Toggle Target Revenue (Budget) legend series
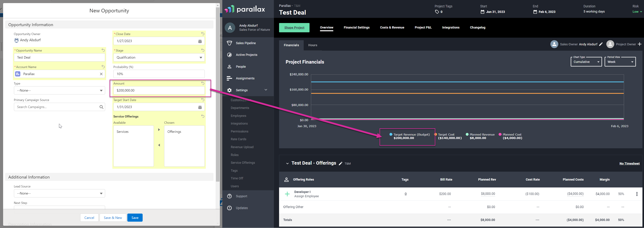The image size is (644, 228). coord(409,136)
